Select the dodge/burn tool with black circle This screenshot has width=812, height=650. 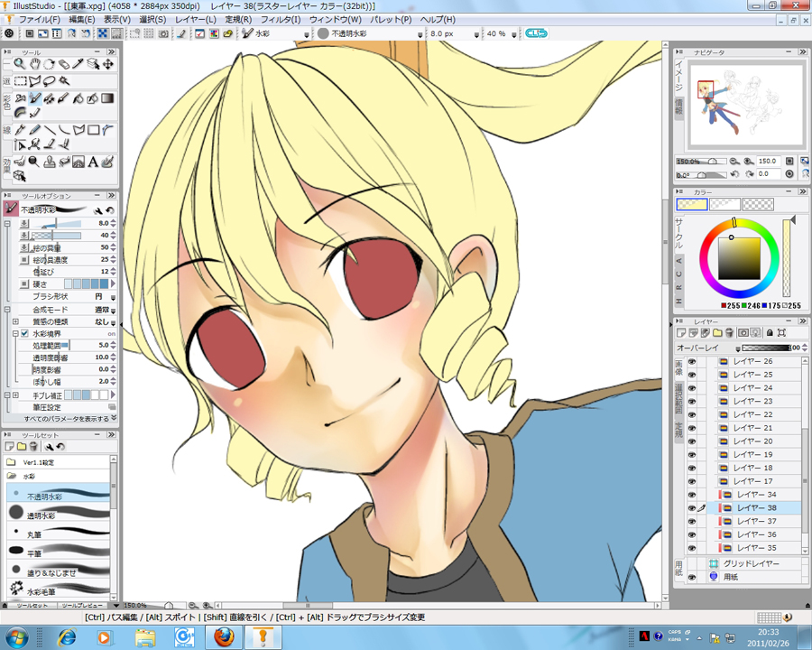[34, 162]
